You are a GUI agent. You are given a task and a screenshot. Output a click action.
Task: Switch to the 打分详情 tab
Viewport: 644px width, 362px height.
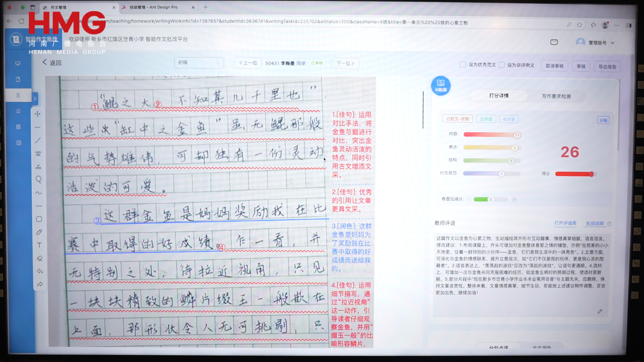498,96
